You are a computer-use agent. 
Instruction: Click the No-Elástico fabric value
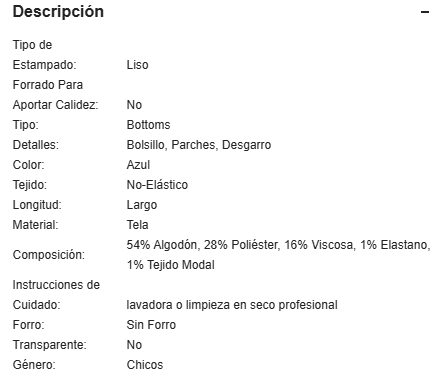(x=157, y=185)
